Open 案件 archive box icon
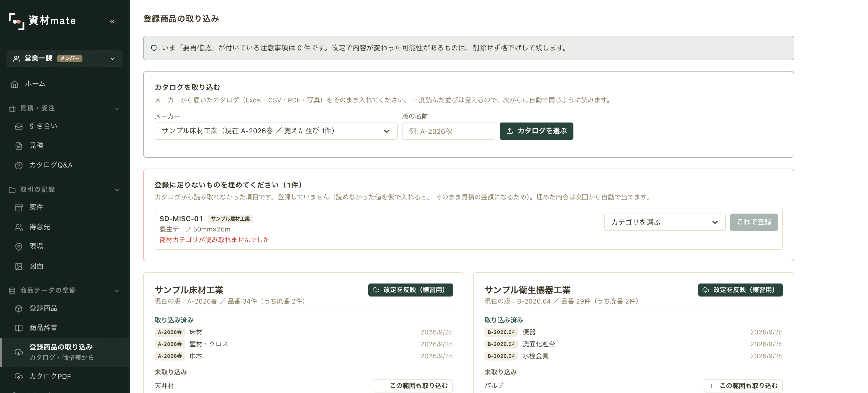The image size is (868, 393). (19, 207)
